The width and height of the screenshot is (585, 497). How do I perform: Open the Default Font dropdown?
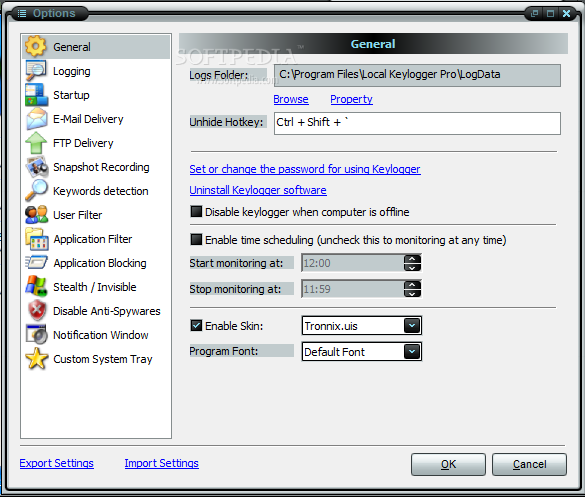point(412,351)
